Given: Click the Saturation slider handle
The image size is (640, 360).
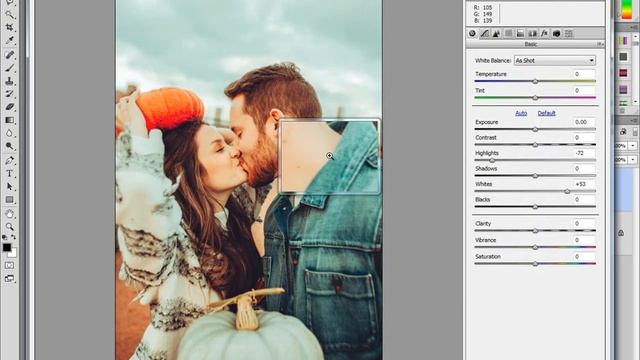Looking at the screenshot, I should 535,264.
